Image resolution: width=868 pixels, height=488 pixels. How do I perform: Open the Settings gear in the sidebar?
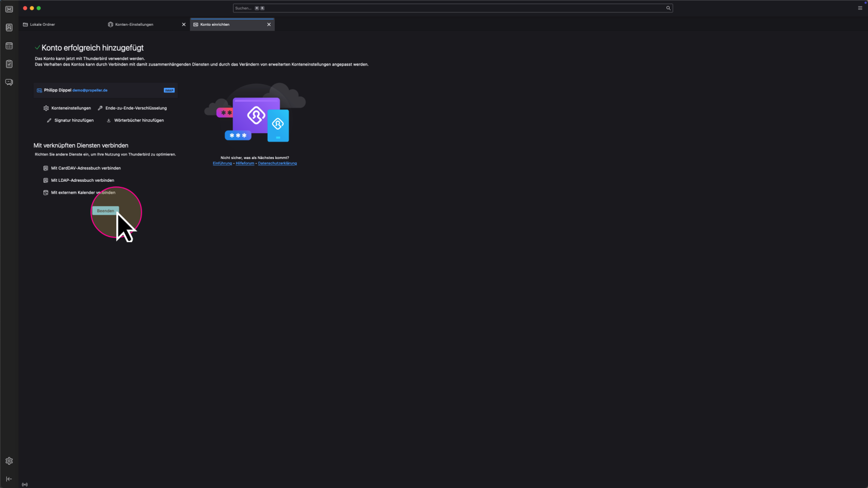click(9, 461)
